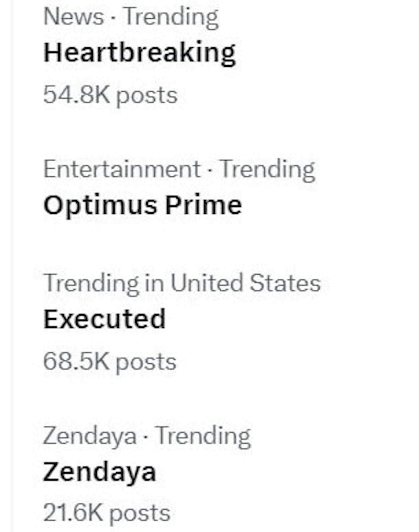
Task: Click the 54.8K number under Heartbreaking
Action: tap(76, 95)
